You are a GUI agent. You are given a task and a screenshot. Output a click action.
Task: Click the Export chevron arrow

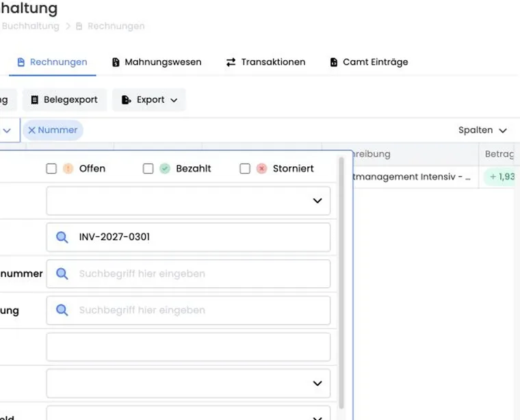(174, 100)
